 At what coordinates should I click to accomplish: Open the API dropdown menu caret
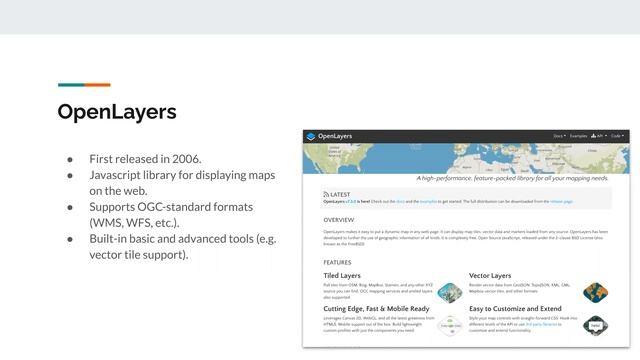click(606, 136)
